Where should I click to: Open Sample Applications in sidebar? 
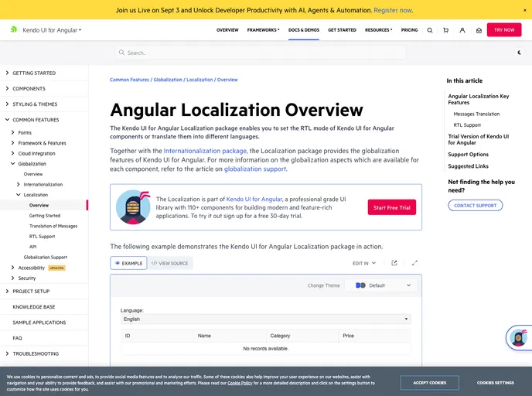[39, 323]
